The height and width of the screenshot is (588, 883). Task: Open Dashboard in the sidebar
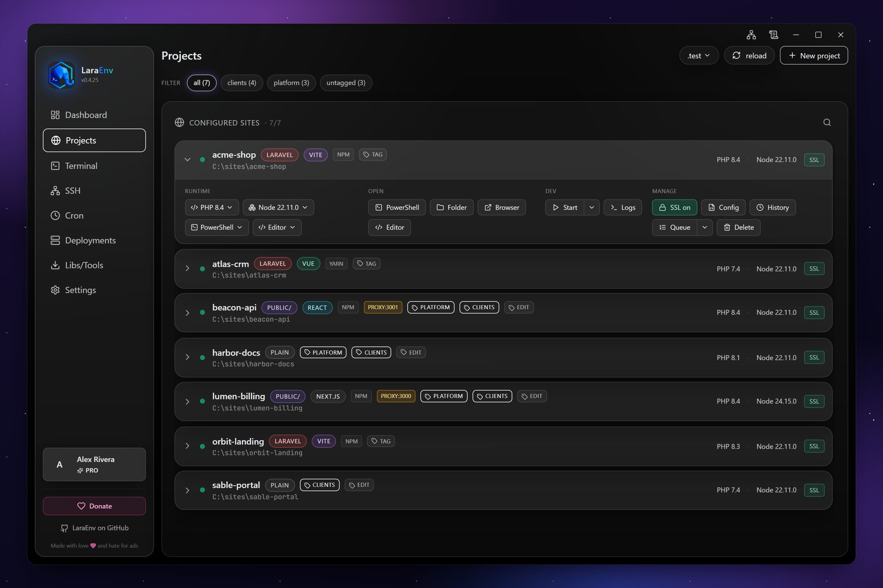pos(94,115)
